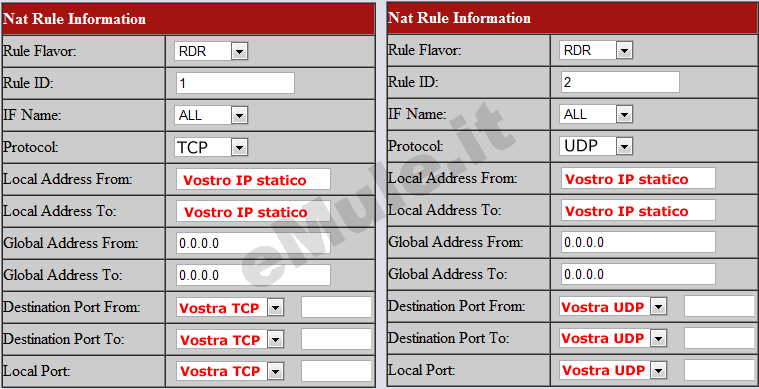This screenshot has width=759, height=389.
Task: Open Destination Port To dropdown showing Vostra TCP
Action: (x=230, y=340)
